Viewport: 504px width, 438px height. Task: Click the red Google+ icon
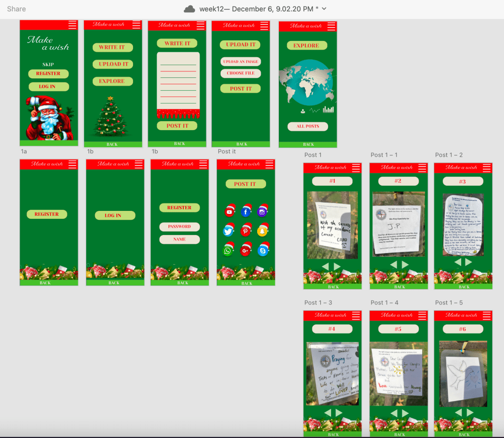point(245,251)
